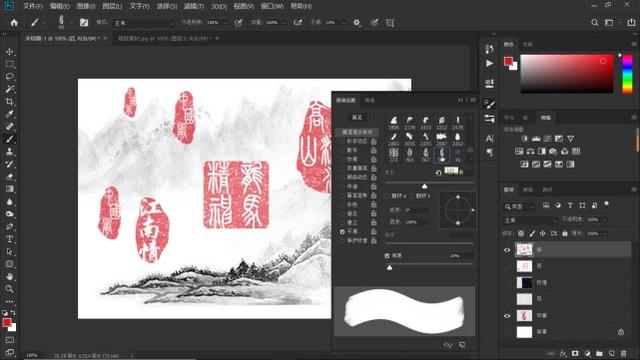Image resolution: width=640 pixels, height=360 pixels.
Task: Enable the 翻转 X flip checkbox
Action: click(x=387, y=196)
